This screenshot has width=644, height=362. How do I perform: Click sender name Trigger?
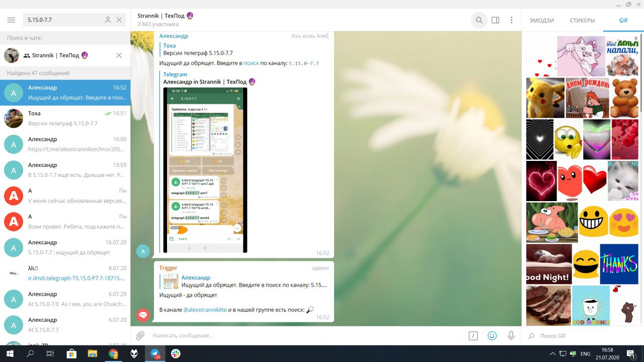[169, 268]
